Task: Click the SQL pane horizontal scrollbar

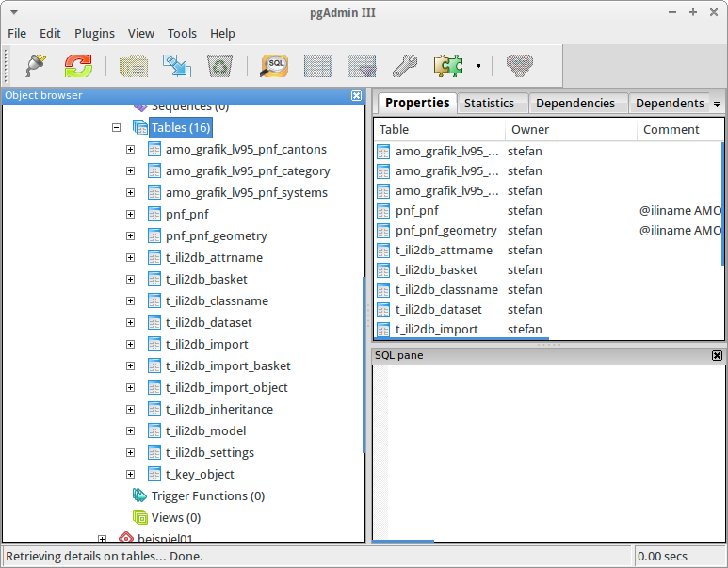Action: pyautogui.click(x=402, y=541)
